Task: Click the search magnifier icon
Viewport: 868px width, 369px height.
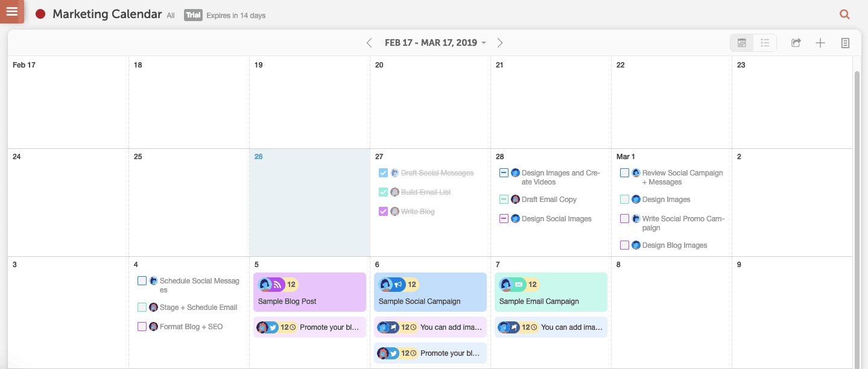Action: click(844, 14)
